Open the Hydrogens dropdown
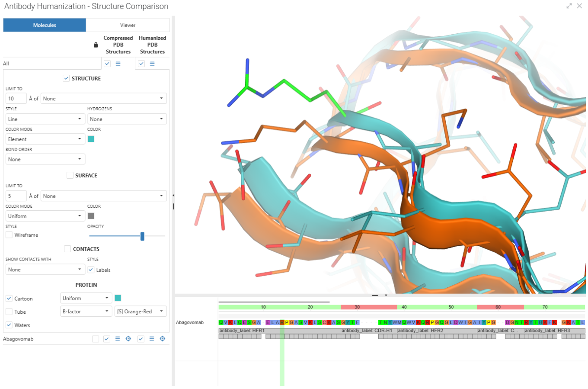Image resolution: width=588 pixels, height=389 pixels. (127, 119)
